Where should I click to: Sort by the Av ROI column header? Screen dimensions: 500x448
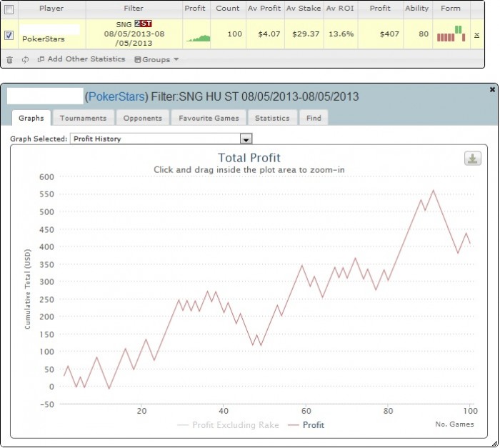[x=340, y=9]
